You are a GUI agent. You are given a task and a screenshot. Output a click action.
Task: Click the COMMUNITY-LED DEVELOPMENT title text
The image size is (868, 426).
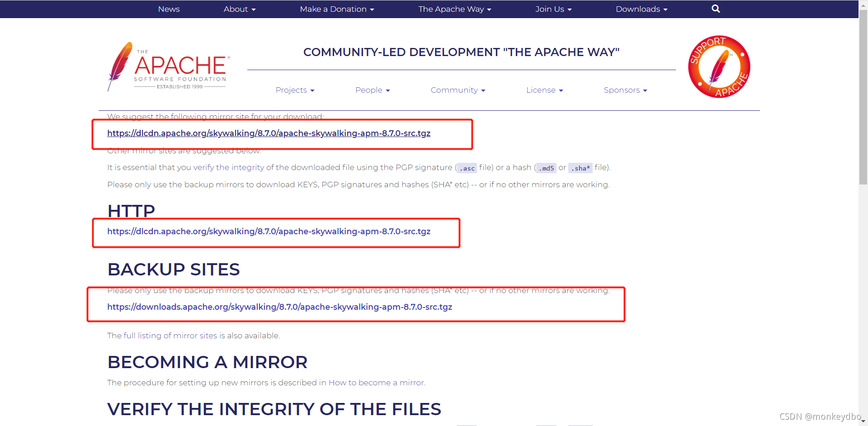[461, 52]
